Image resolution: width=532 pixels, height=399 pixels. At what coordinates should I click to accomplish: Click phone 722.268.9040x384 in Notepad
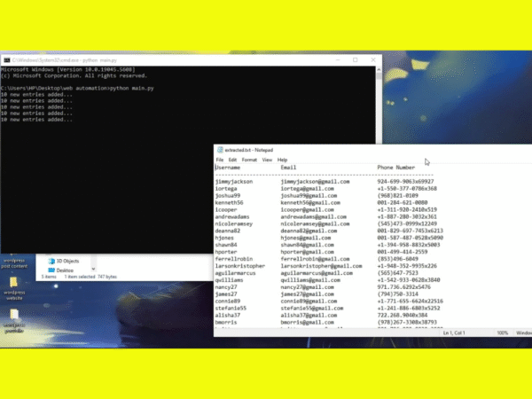(x=403, y=316)
